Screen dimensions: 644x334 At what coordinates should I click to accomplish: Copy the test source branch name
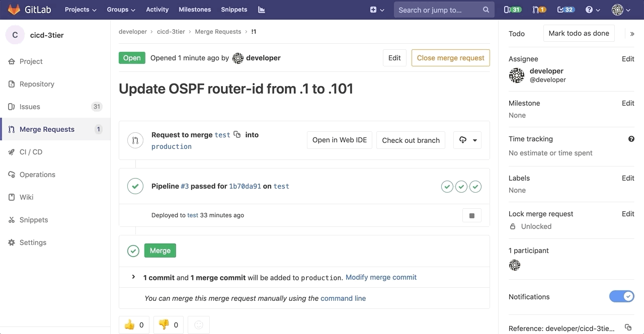[237, 134]
